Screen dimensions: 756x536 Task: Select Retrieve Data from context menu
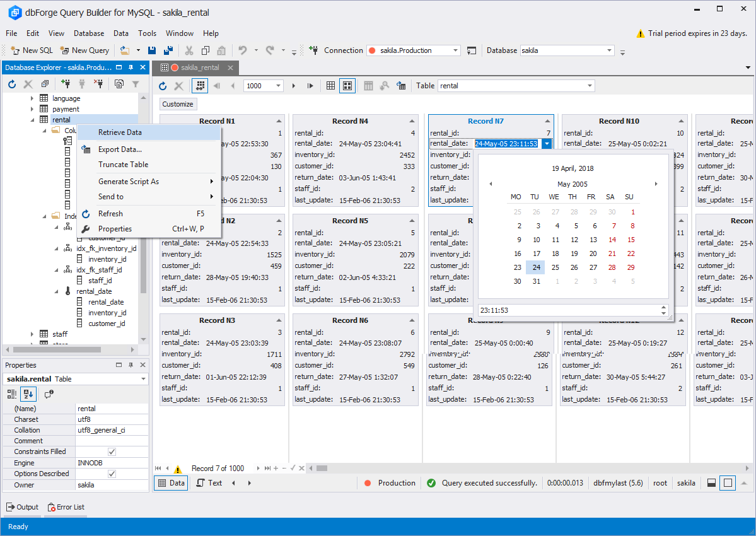pos(120,132)
